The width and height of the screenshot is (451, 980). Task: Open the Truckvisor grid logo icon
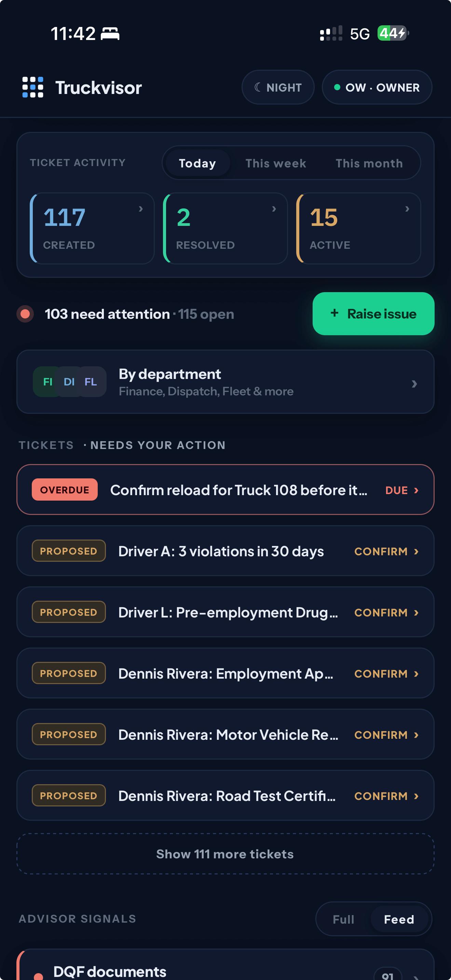pos(33,87)
